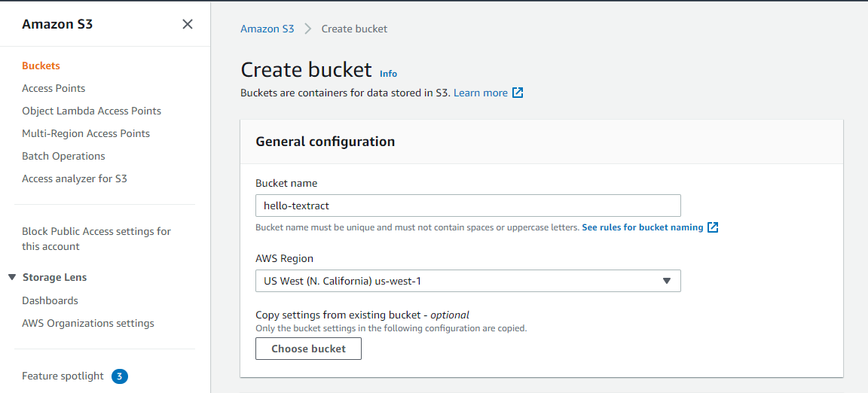Image resolution: width=868 pixels, height=393 pixels.
Task: Open external link icon beside bucket naming rules
Action: tap(713, 227)
